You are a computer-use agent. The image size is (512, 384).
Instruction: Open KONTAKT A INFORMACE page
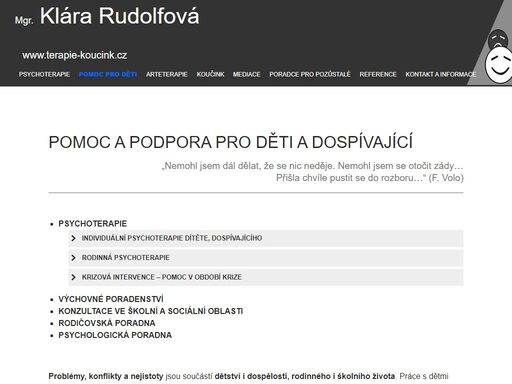(x=441, y=74)
